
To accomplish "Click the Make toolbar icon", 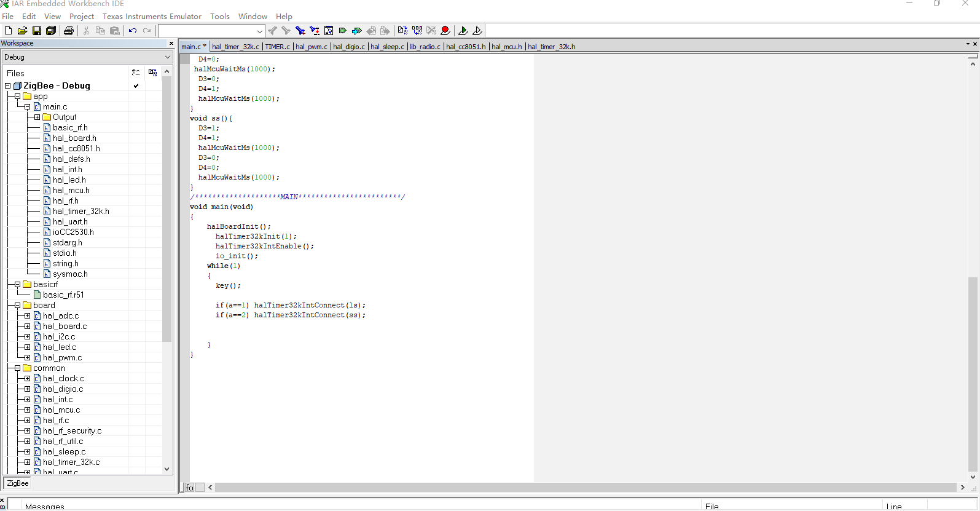I will (x=417, y=31).
